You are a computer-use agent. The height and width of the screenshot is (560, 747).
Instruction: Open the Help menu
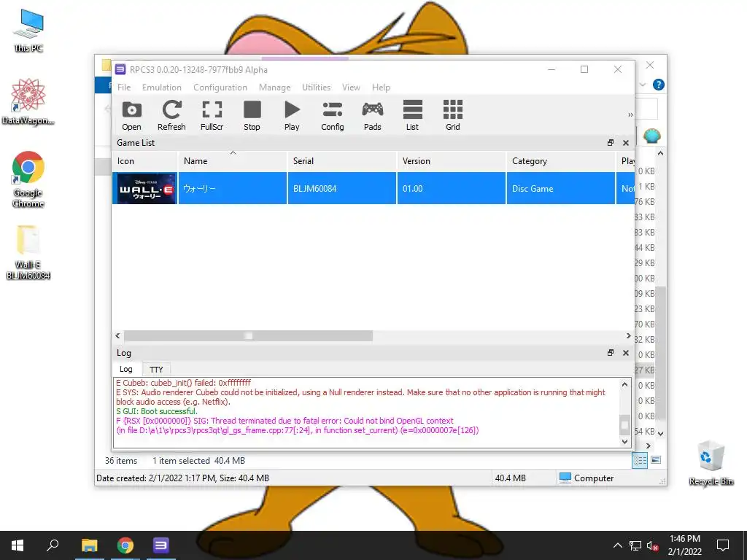(381, 87)
